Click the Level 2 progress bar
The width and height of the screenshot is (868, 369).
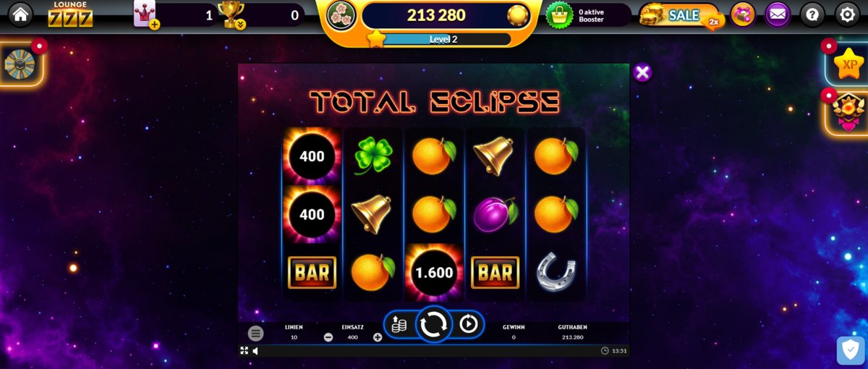tap(443, 39)
